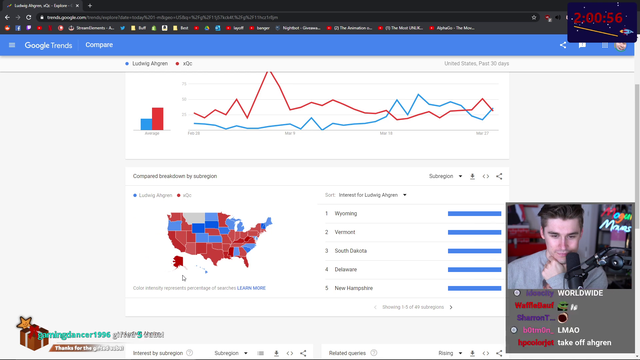
Task: Open the Twitter bookmark icon
Action: point(122,28)
